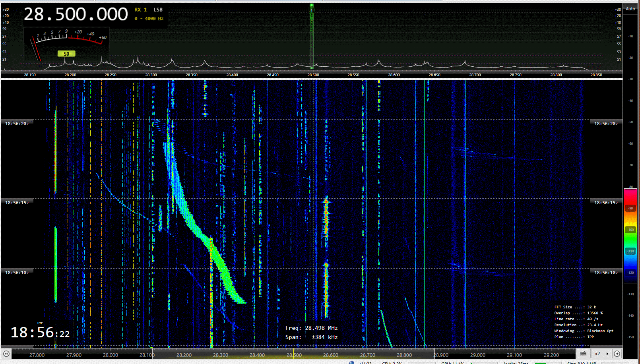The height and width of the screenshot is (364, 640).
Task: Click the 0 - 4000 Hz filter bandwidth
Action: click(149, 19)
